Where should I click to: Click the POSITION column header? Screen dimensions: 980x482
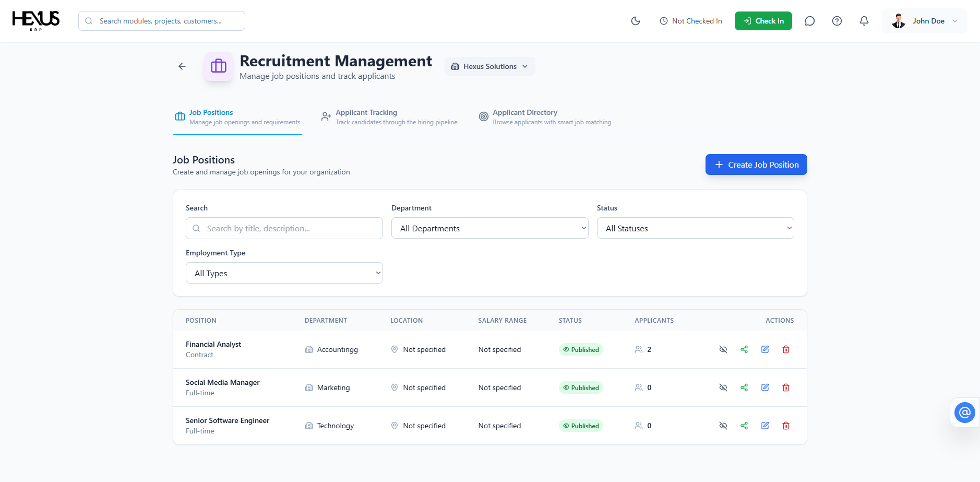coord(201,321)
